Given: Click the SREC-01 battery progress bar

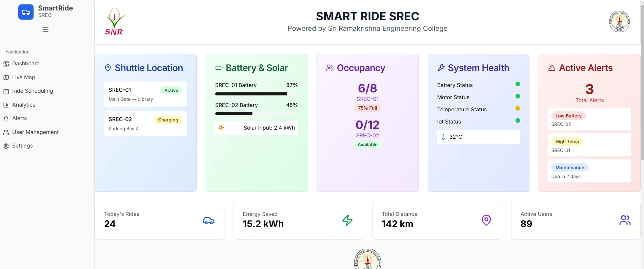Looking at the screenshot, I should click(257, 94).
